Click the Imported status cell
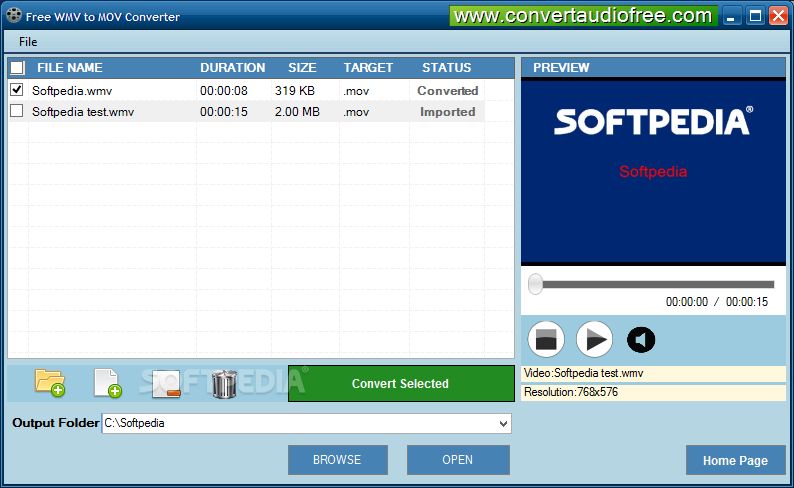The image size is (794, 488). [448, 112]
